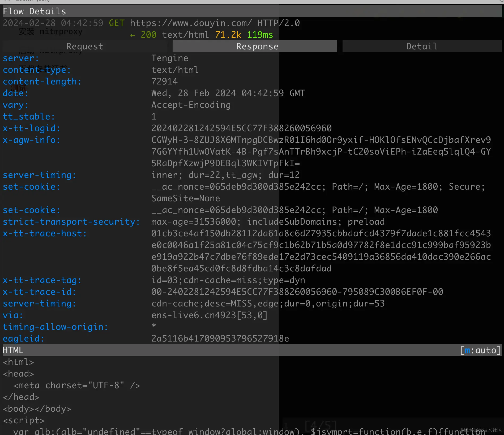Click the vary header name
The height and width of the screenshot is (435, 504).
click(x=15, y=105)
